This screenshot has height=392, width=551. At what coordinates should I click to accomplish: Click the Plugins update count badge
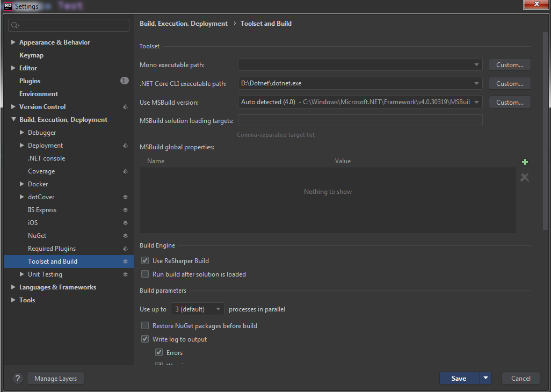click(x=125, y=81)
